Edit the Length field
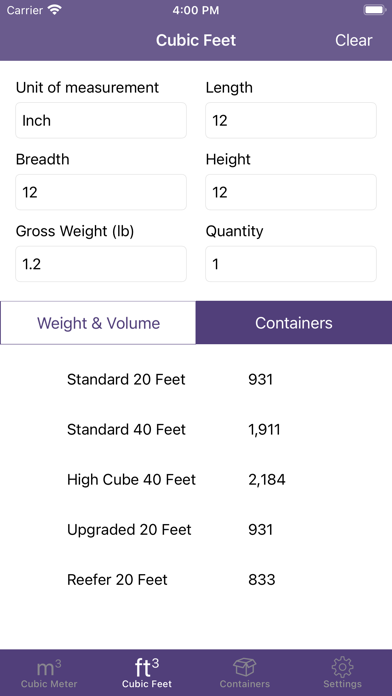Image resolution: width=392 pixels, height=696 pixels. [291, 120]
